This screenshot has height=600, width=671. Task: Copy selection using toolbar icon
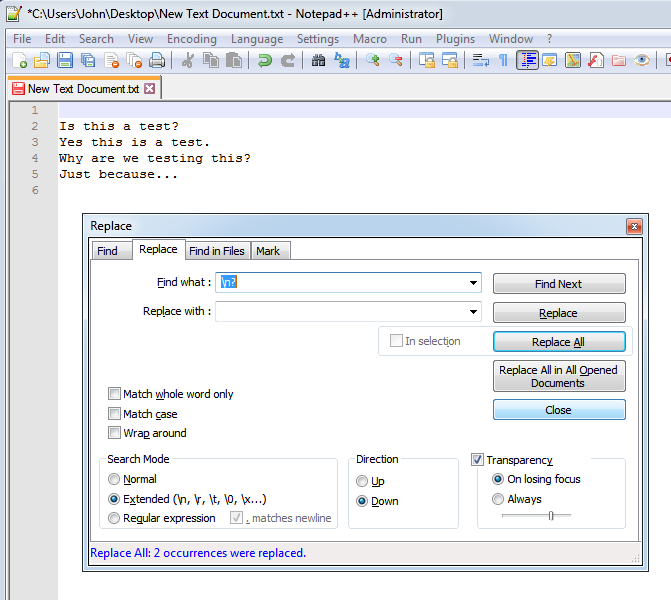click(211, 60)
